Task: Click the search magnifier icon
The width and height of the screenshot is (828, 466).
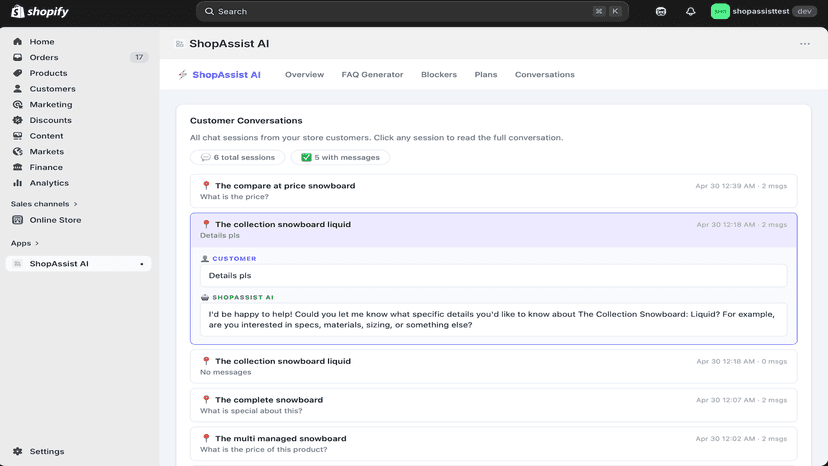Action: [x=209, y=11]
